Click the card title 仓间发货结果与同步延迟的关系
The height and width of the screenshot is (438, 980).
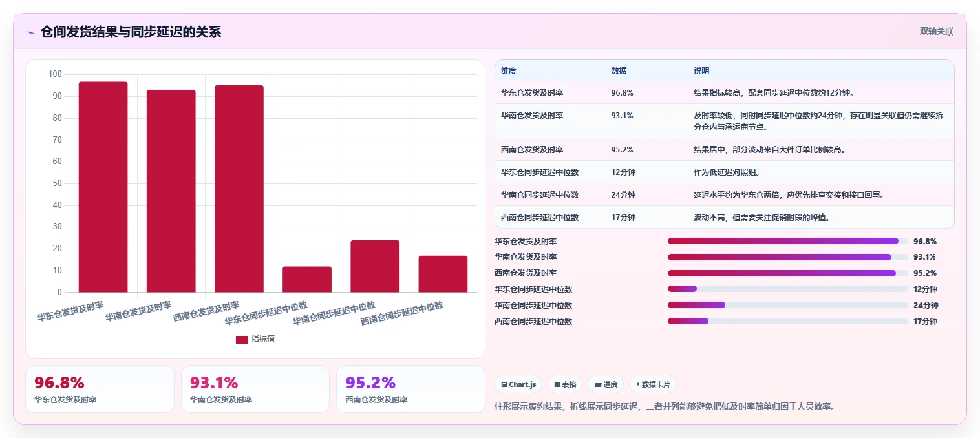[x=131, y=32]
